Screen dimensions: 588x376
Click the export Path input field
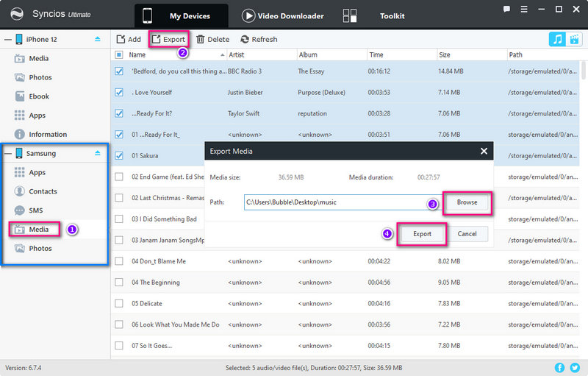pos(343,202)
